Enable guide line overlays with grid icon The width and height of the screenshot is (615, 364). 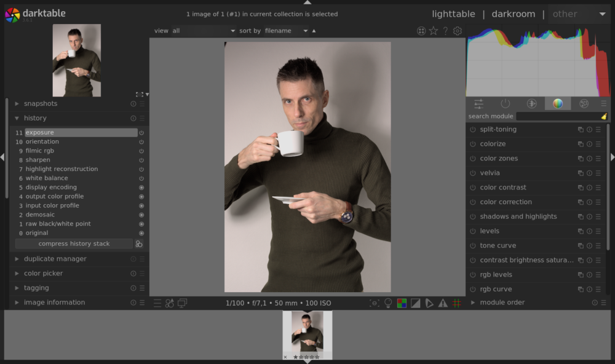point(458,303)
